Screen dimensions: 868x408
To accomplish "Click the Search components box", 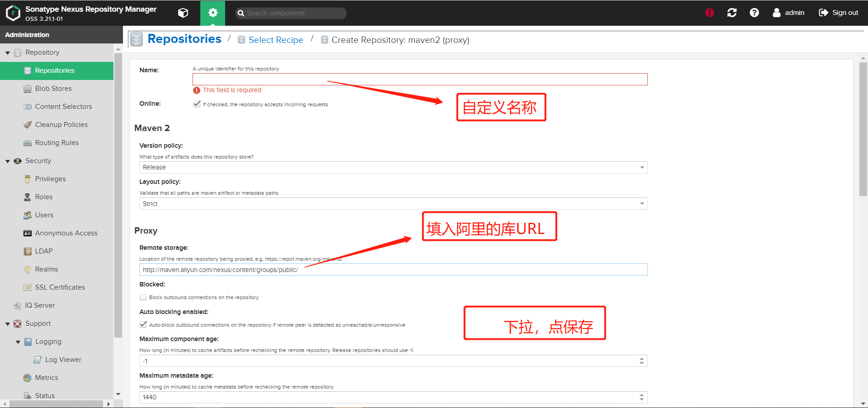I will (291, 13).
